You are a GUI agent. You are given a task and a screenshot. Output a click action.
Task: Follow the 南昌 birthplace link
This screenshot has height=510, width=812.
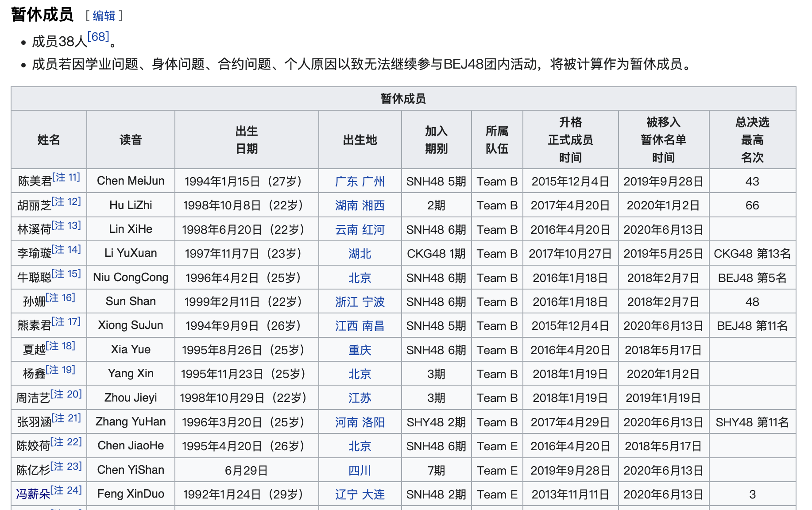(x=373, y=326)
